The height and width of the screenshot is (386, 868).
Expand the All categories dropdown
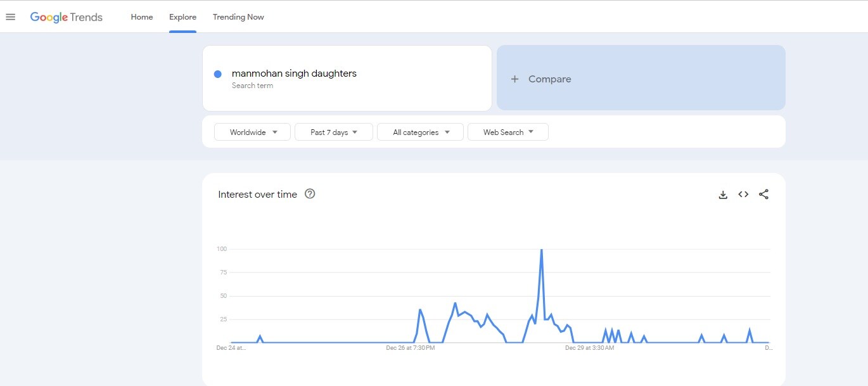click(x=420, y=132)
